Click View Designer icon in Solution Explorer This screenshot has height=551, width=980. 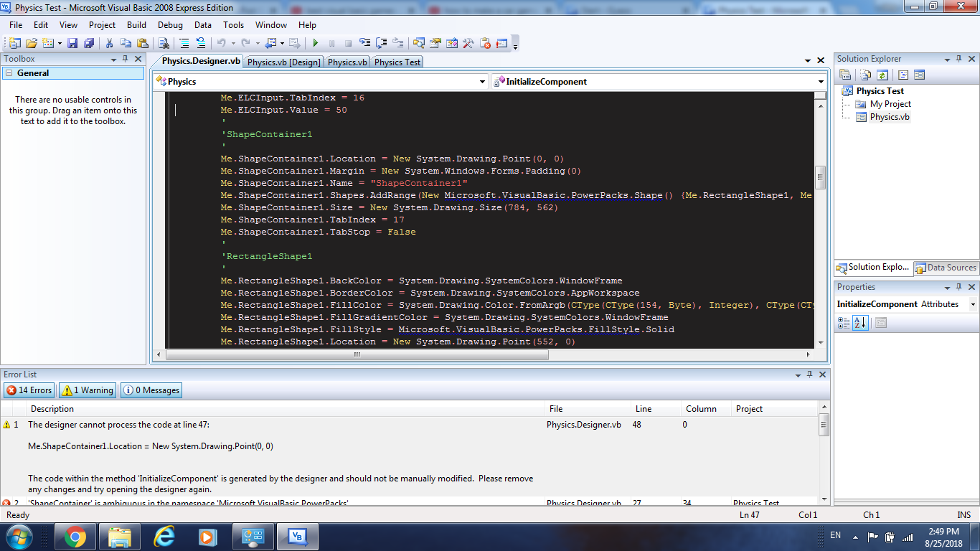pos(920,75)
